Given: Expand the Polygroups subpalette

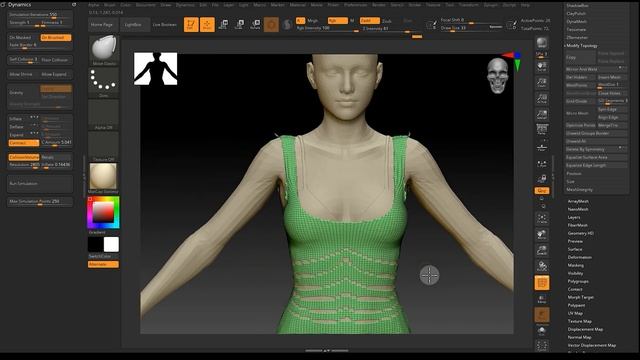Looking at the screenshot, I should click(578, 281).
